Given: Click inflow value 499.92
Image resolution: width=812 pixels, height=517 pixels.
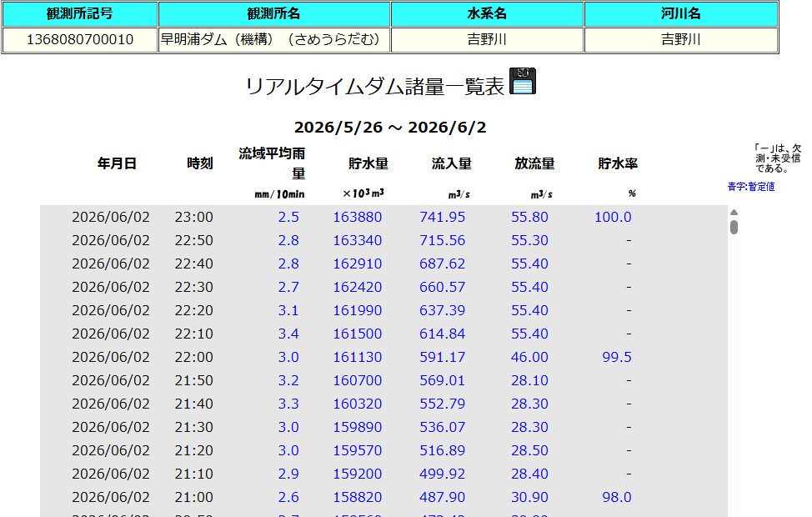Looking at the screenshot, I should (442, 474).
